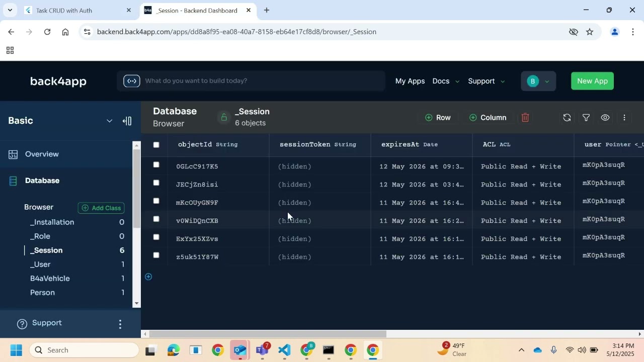Viewport: 644px width, 362px height.
Task: Collapse the sidebar with the panel icon
Action: tap(127, 121)
